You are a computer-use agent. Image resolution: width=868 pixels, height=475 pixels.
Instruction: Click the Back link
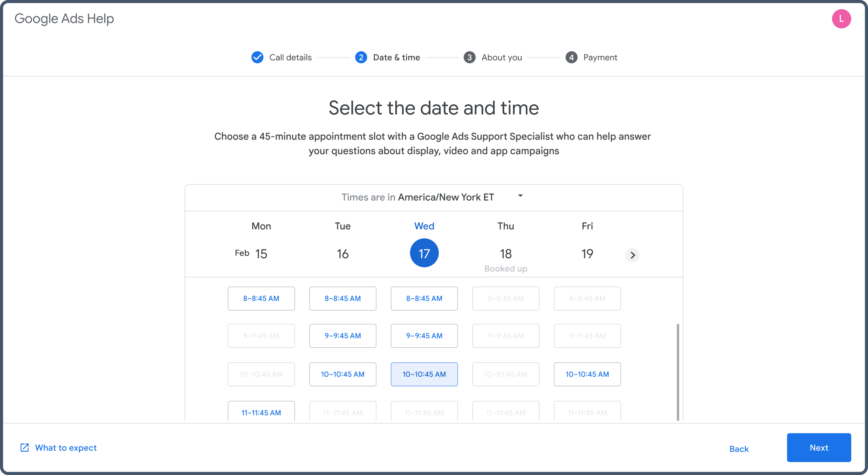coord(739,449)
